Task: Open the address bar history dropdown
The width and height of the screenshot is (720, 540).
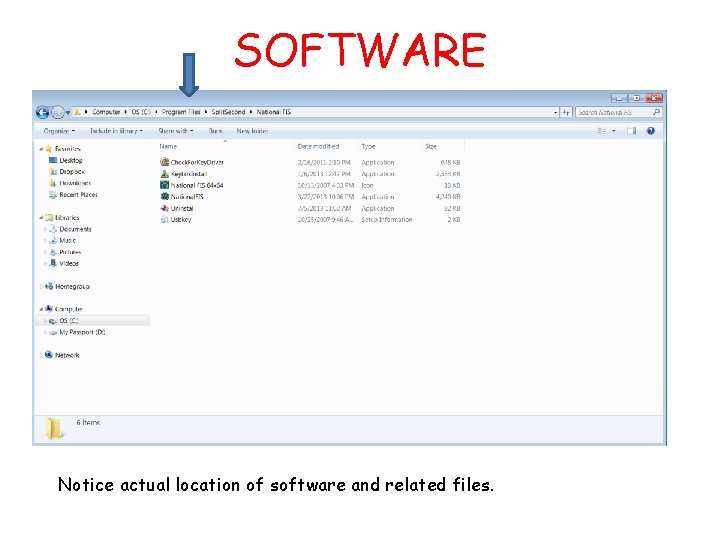Action: pyautogui.click(x=556, y=112)
